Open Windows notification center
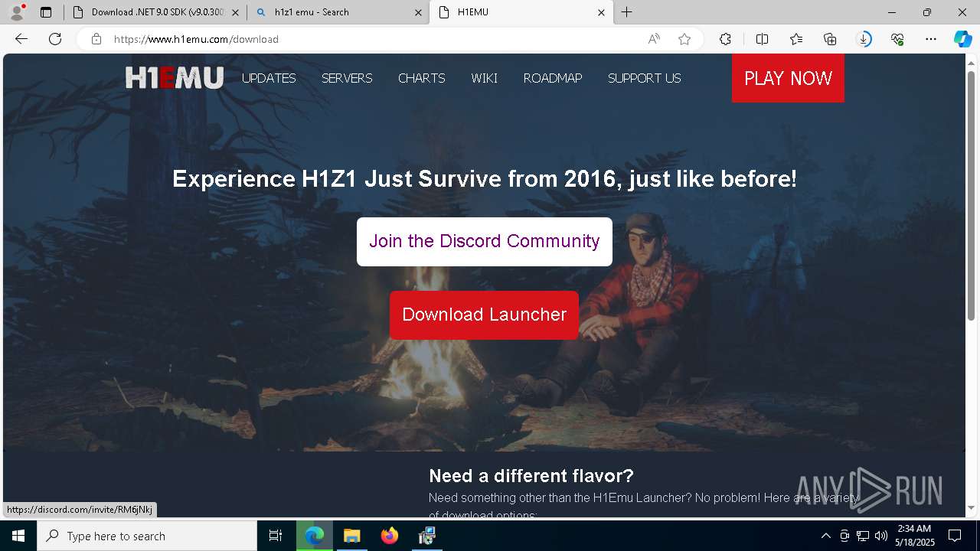Viewport: 980px width, 551px height. pos(955,536)
